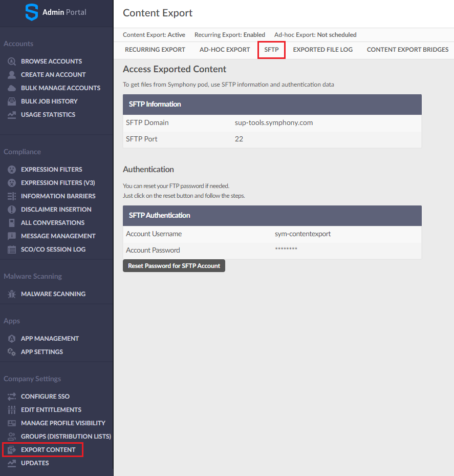Open Manage Profile Visibility

63,423
